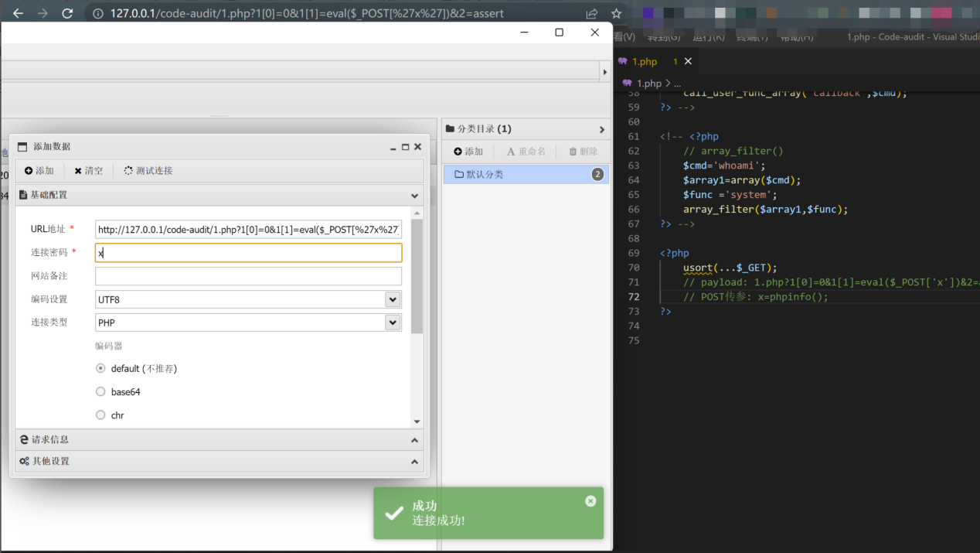The height and width of the screenshot is (553, 980).
Task: Click 添加 button in add-data dialog toolbar
Action: coord(39,171)
